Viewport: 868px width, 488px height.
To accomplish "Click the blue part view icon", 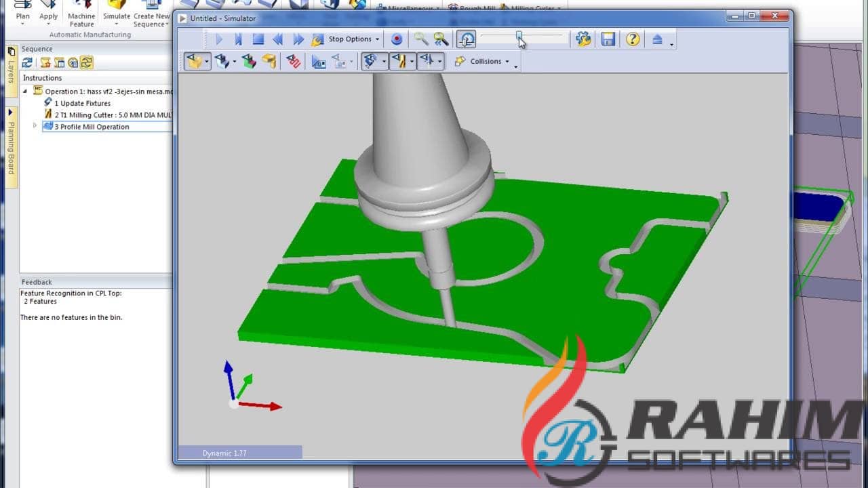I will coord(222,62).
